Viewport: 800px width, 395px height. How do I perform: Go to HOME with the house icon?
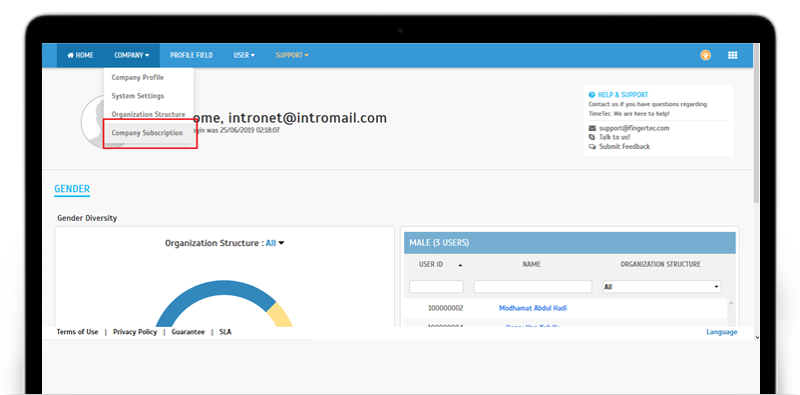[80, 55]
